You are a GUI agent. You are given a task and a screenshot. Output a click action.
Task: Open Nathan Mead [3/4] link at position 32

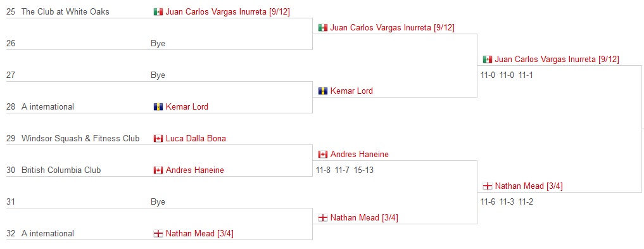tap(199, 233)
